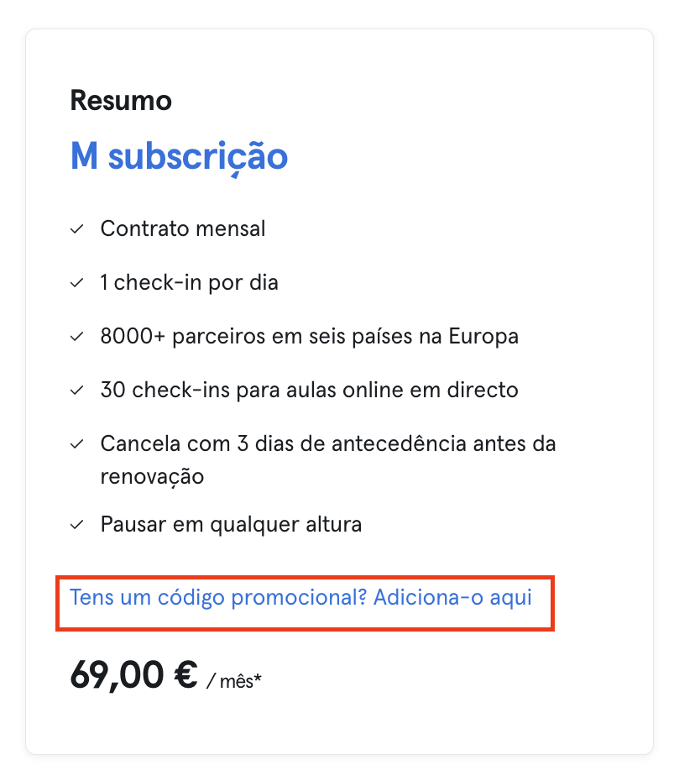Click the checkmark beside 'Contrato mensal'
Screen dimensions: 700x776
click(76, 229)
